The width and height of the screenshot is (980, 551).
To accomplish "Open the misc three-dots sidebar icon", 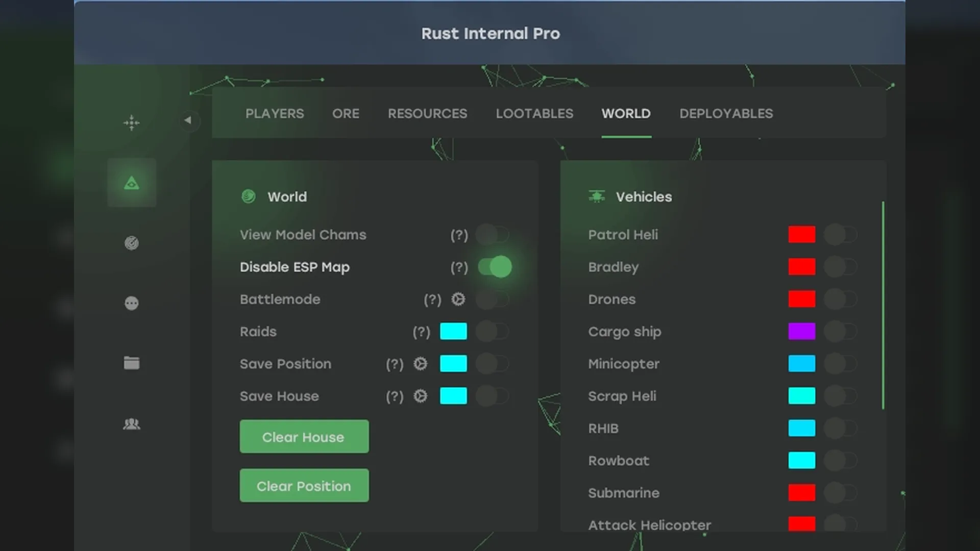I will (132, 304).
